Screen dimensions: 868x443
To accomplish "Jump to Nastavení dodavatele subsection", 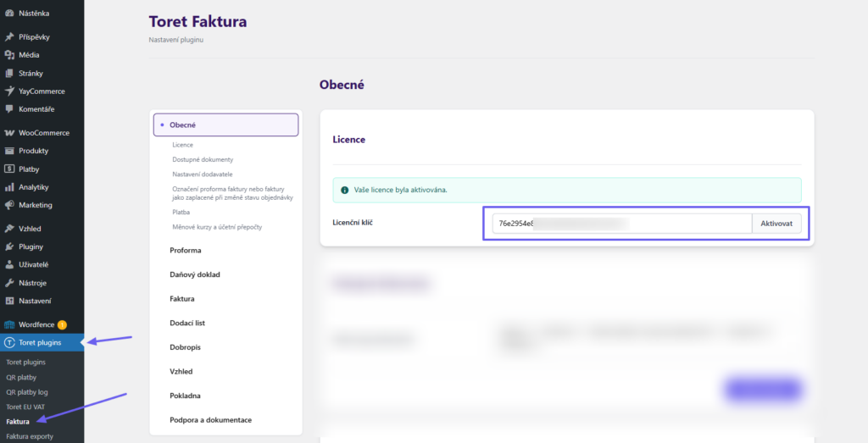I will (x=201, y=174).
